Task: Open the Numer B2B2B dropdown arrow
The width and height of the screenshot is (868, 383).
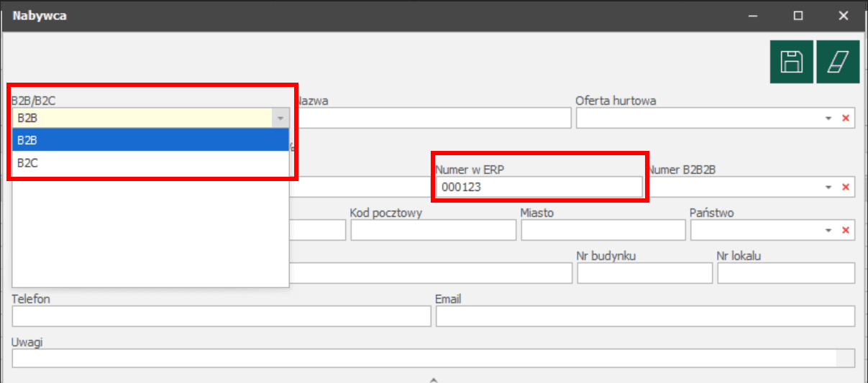Action: (x=828, y=188)
